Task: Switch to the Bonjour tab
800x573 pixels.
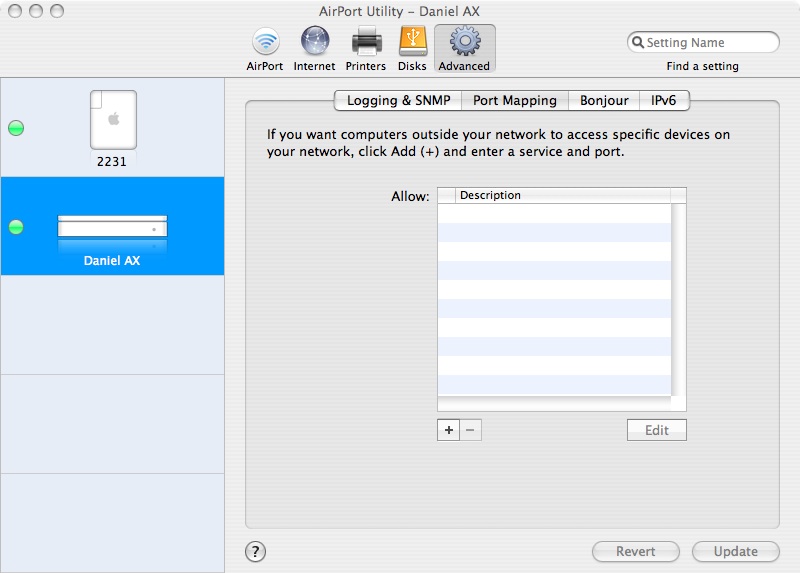Action: tap(604, 101)
